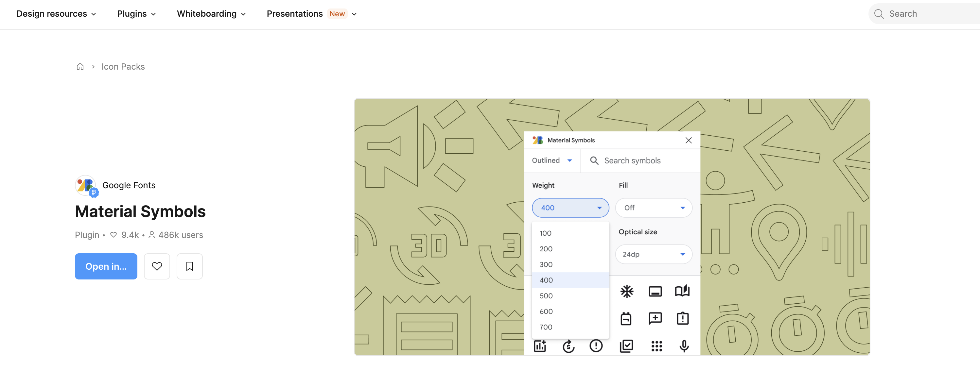
Task: Click the New badge beside Presentations
Action: tap(337, 14)
